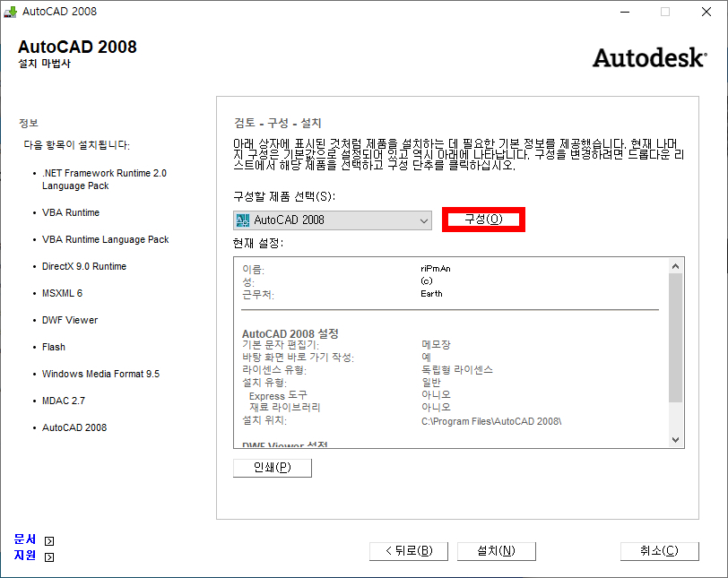Start installation with 설치(N) button
Viewport: 728px width, 578px height.
click(497, 551)
